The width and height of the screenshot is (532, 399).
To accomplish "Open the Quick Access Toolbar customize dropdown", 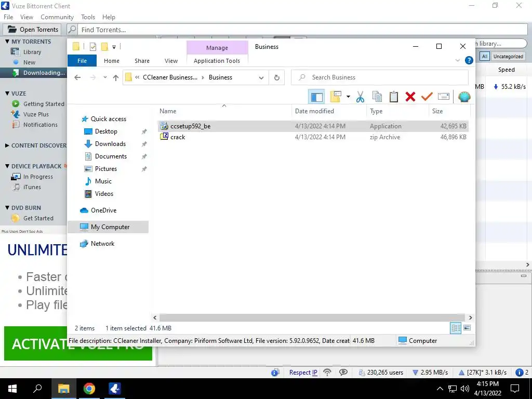I will click(114, 47).
